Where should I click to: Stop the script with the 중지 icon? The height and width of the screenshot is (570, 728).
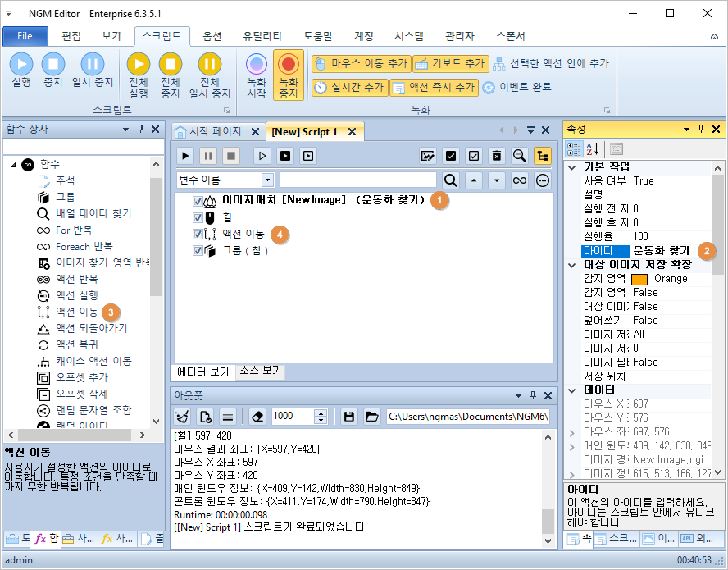[53, 64]
